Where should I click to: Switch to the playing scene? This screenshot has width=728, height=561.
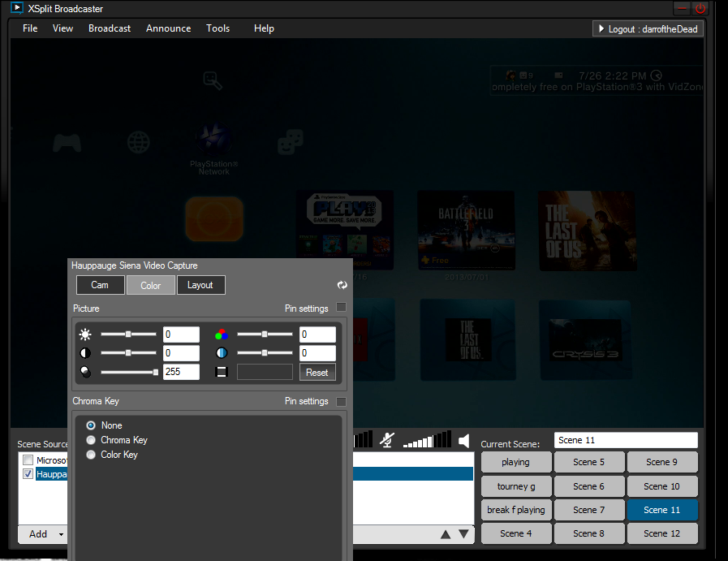(516, 462)
